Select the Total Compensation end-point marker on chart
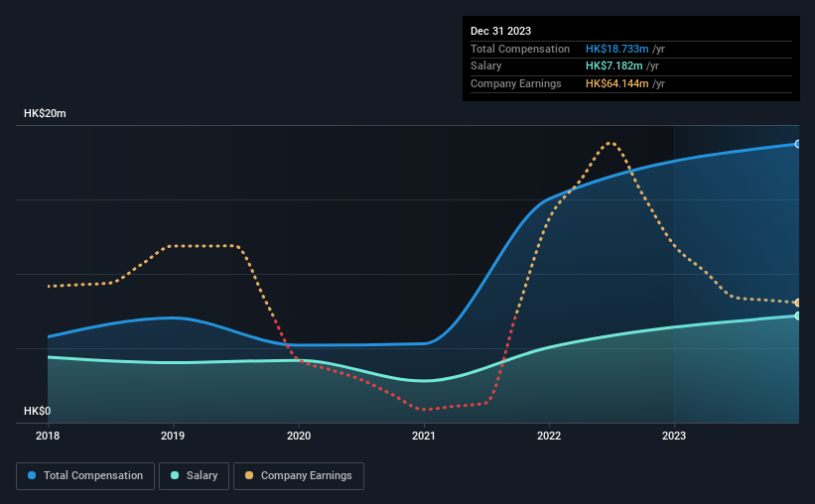The image size is (815, 504). (x=798, y=144)
